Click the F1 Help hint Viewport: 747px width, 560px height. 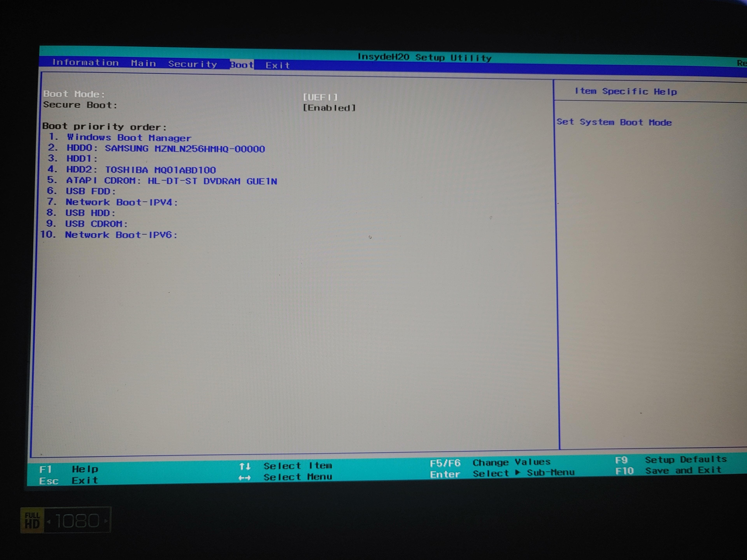click(68, 469)
